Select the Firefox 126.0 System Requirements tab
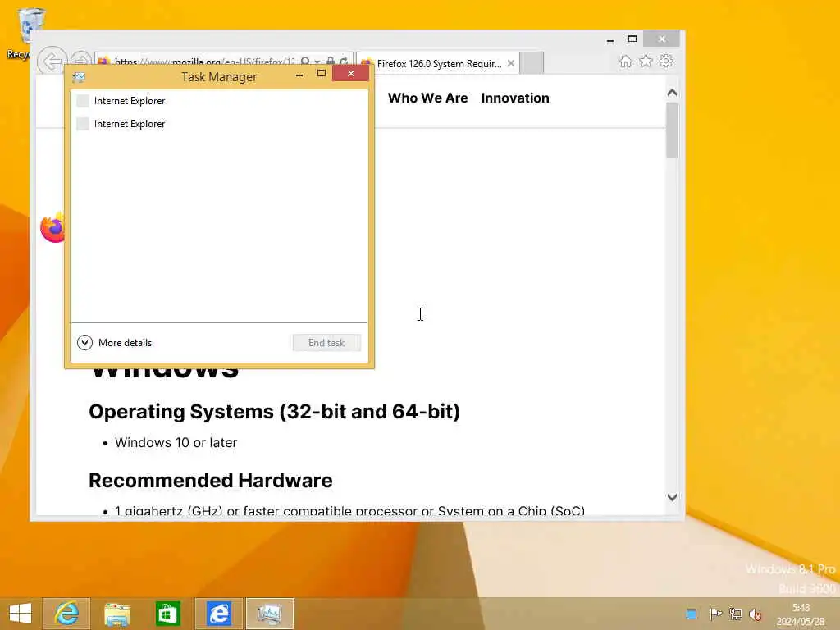 [440, 64]
